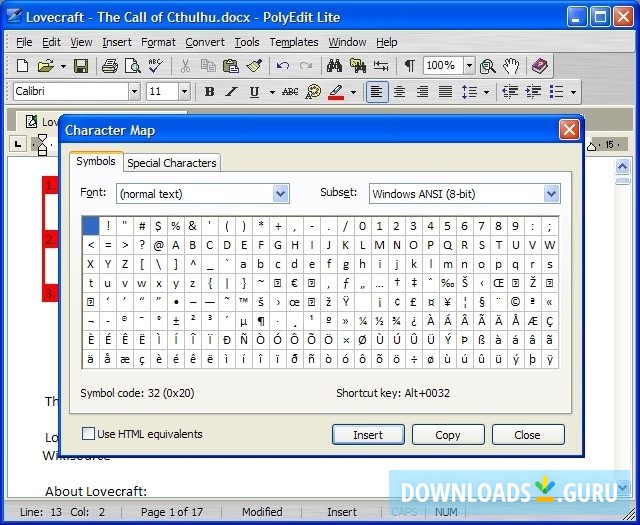Switch to the Special Characters tab

click(x=172, y=163)
